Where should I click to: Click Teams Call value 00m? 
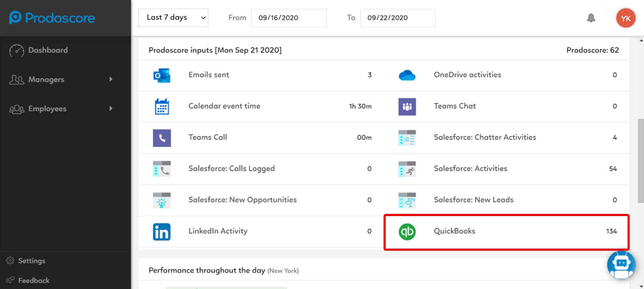click(x=364, y=137)
